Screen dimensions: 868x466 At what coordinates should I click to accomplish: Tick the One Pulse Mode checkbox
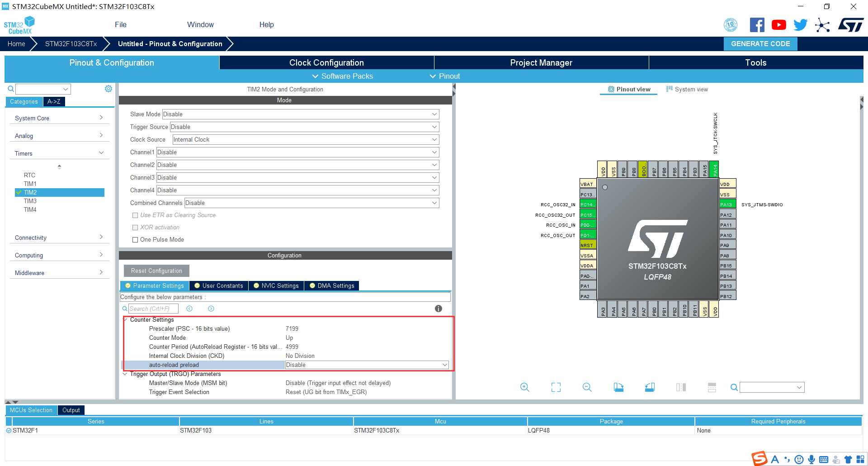pyautogui.click(x=135, y=240)
